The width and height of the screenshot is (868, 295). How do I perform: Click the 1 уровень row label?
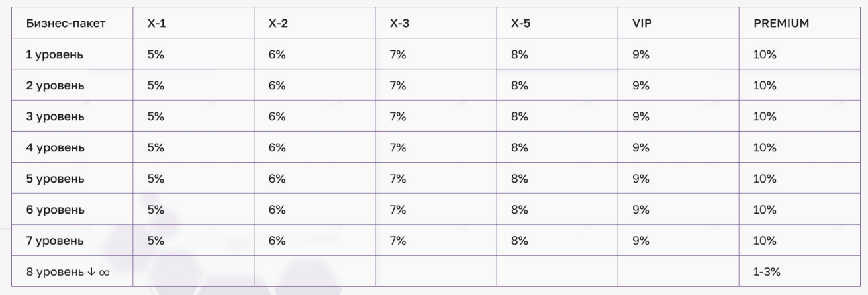click(x=55, y=55)
